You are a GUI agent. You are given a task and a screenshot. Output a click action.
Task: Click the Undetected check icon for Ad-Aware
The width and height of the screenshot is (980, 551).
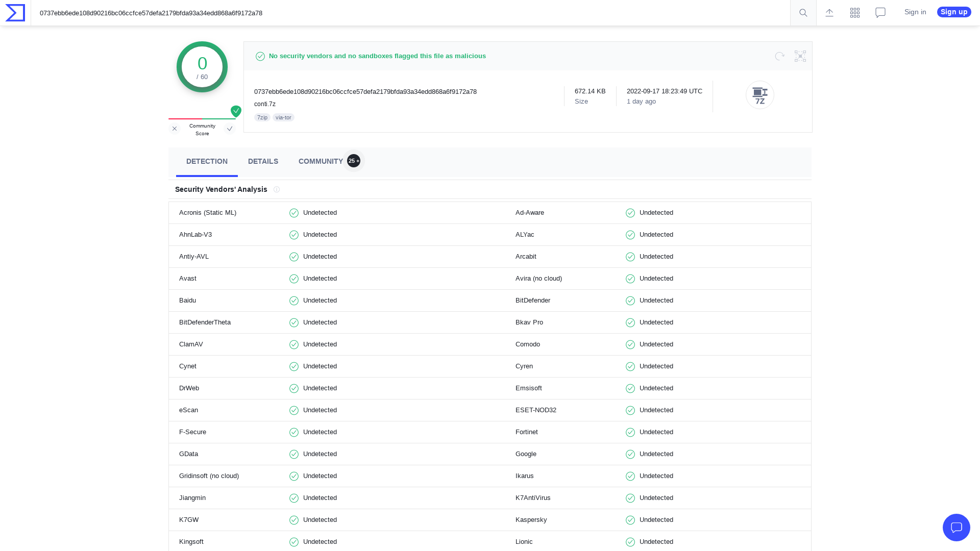click(630, 213)
